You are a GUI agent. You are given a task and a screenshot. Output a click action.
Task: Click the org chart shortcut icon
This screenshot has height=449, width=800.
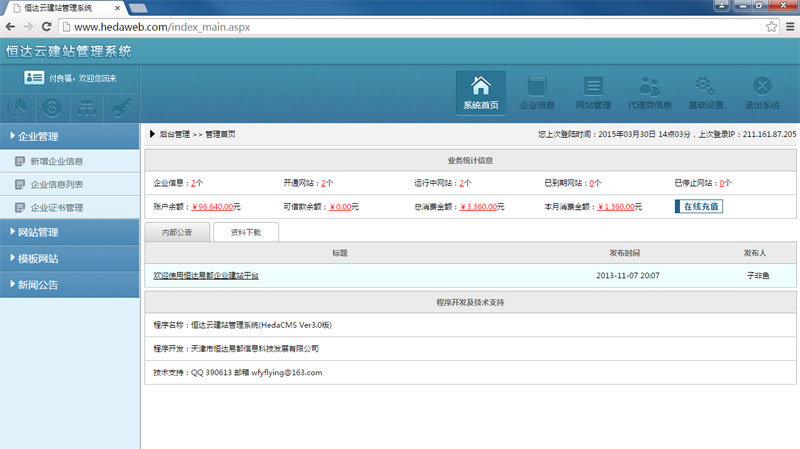pos(86,108)
